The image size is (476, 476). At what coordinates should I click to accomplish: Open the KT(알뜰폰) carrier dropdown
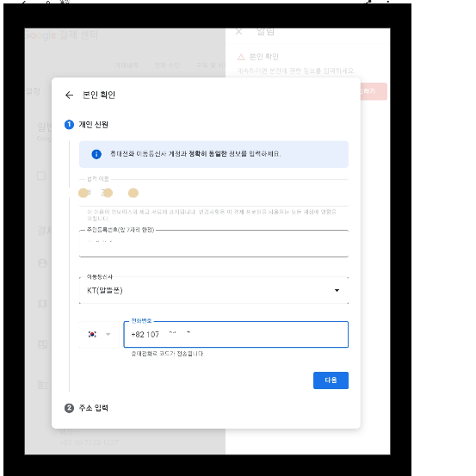point(213,290)
